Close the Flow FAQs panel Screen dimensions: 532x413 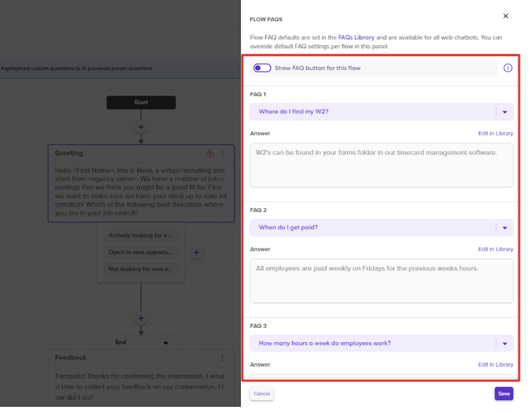(x=505, y=16)
